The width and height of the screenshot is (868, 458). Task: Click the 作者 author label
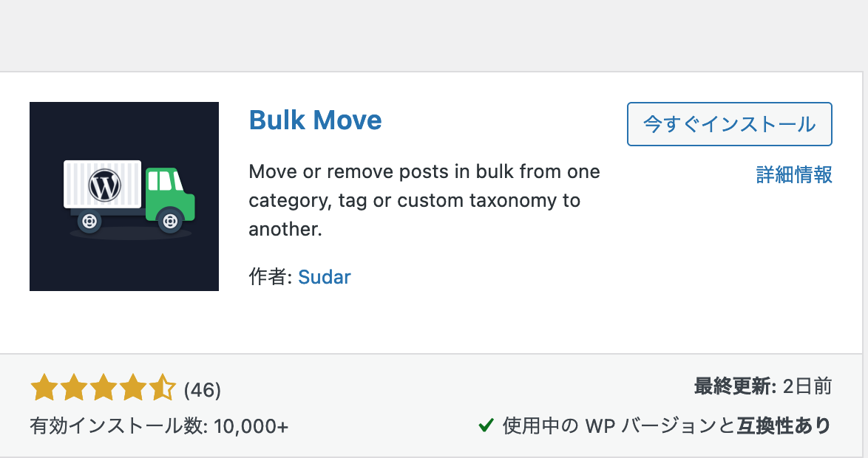click(268, 277)
